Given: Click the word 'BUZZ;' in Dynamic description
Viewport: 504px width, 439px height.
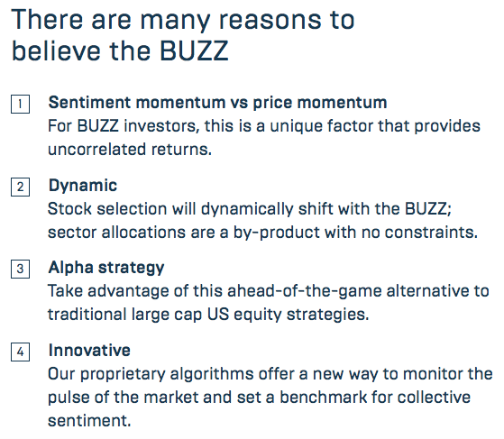Looking at the screenshot, I should (428, 209).
